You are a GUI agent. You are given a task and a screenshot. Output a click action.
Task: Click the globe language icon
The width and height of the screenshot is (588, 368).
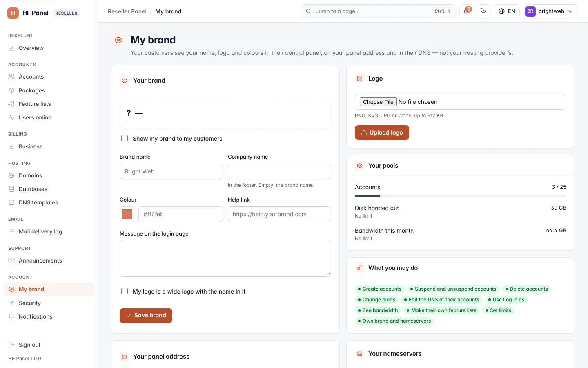point(501,11)
